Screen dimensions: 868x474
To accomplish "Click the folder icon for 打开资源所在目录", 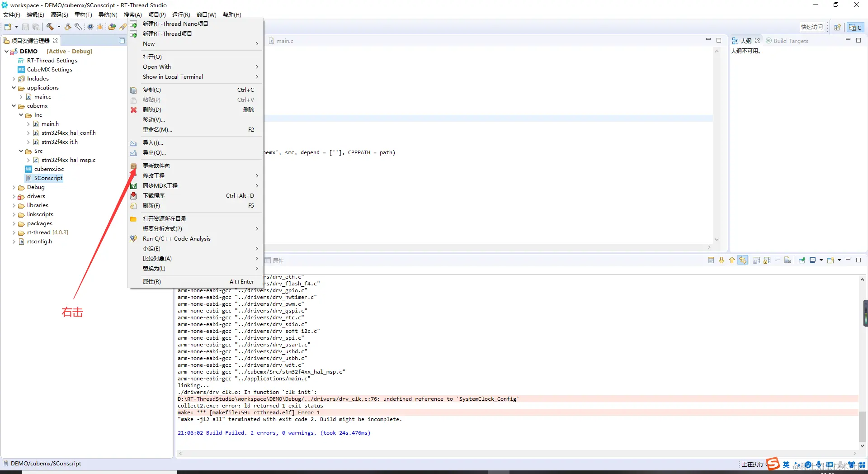I will pyautogui.click(x=133, y=219).
